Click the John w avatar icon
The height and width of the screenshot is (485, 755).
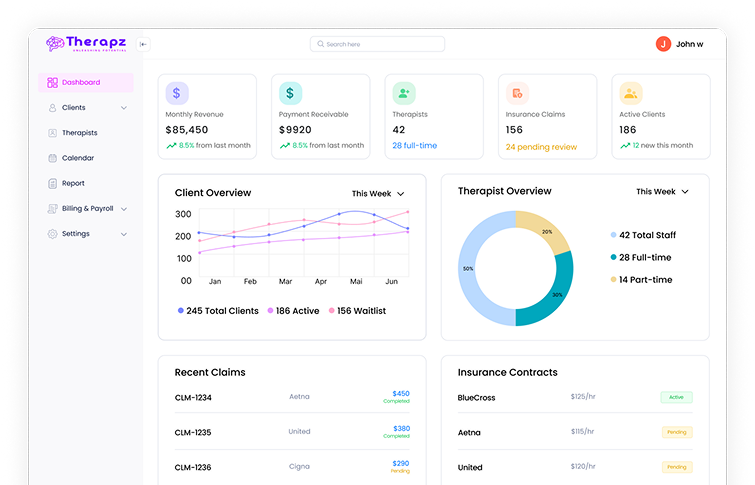point(663,44)
